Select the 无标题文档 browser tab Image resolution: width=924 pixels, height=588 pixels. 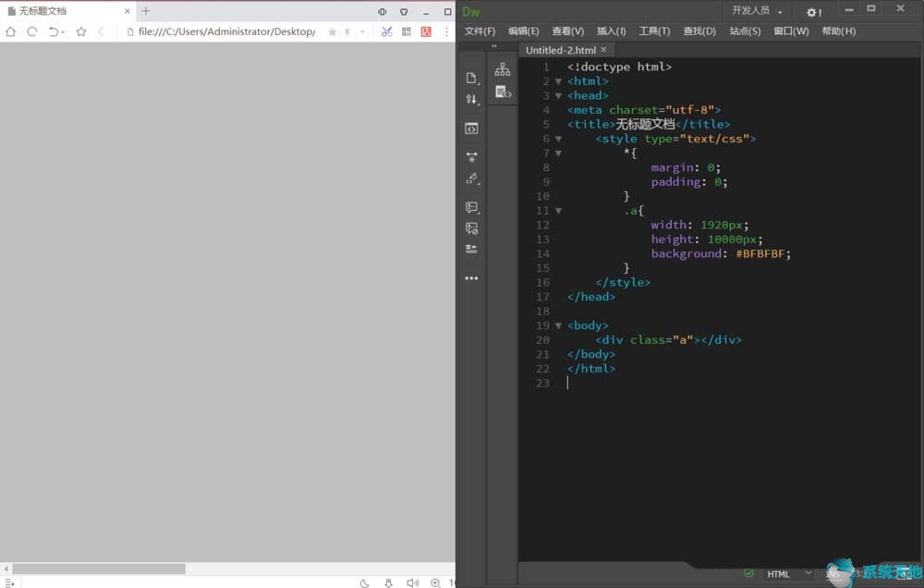click(x=67, y=11)
